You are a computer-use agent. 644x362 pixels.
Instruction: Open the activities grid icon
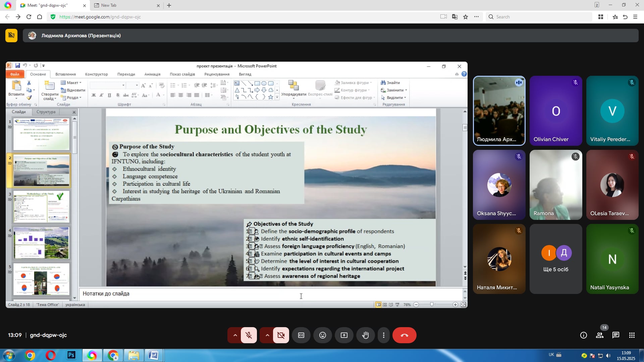click(632, 335)
